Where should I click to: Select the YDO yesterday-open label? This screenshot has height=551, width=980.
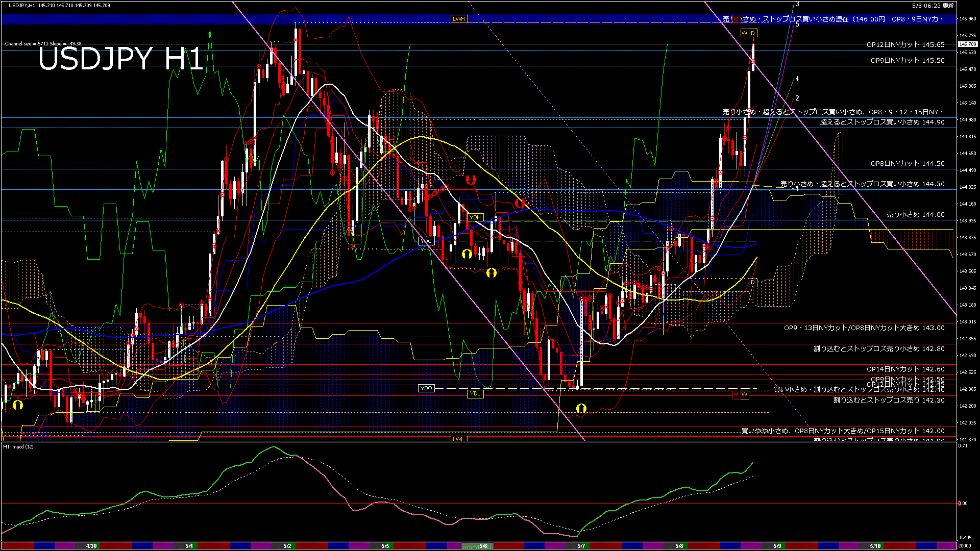[426, 388]
